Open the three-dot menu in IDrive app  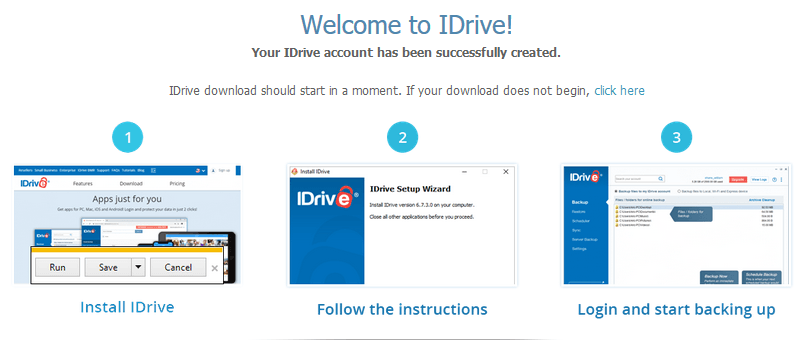[781, 179]
